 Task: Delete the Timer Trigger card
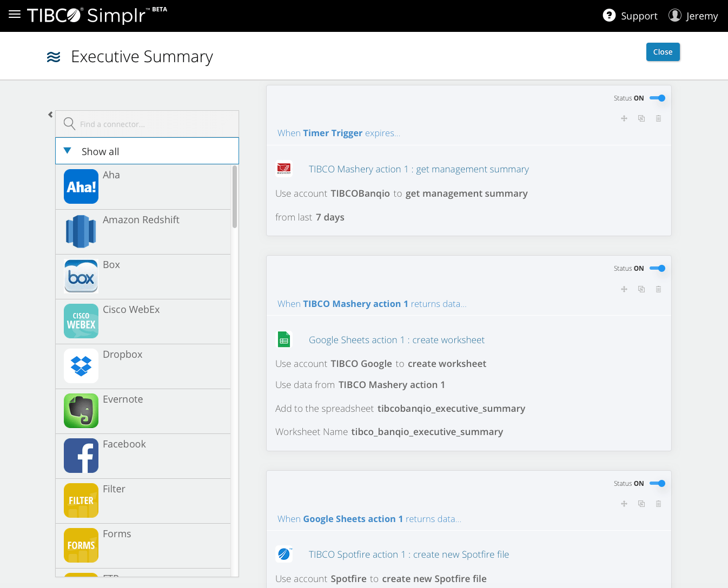click(x=658, y=118)
